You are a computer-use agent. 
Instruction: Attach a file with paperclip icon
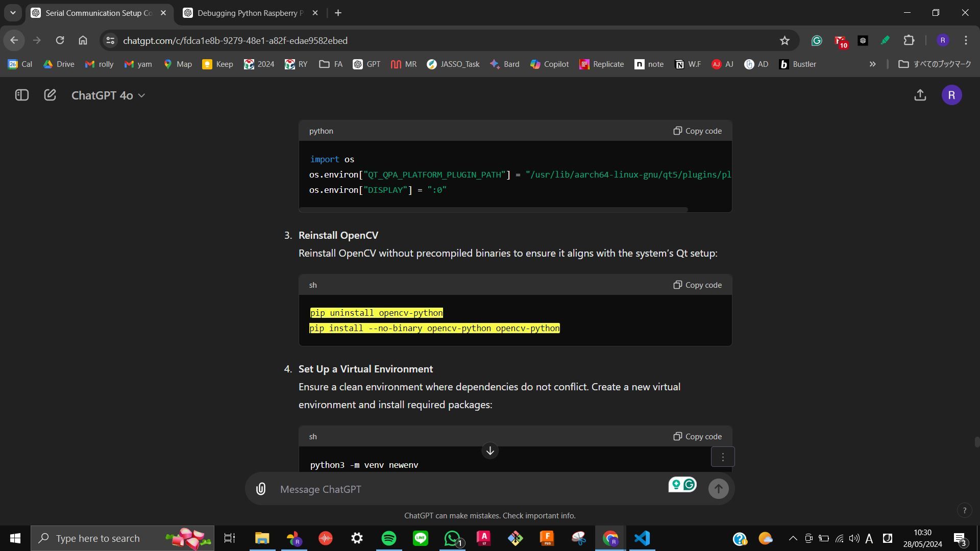coord(261,489)
